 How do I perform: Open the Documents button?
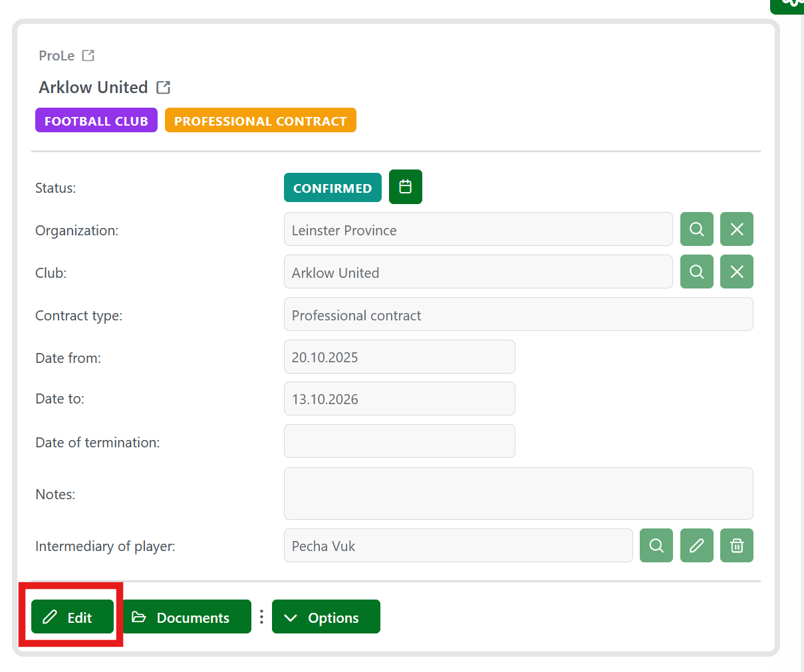187,617
